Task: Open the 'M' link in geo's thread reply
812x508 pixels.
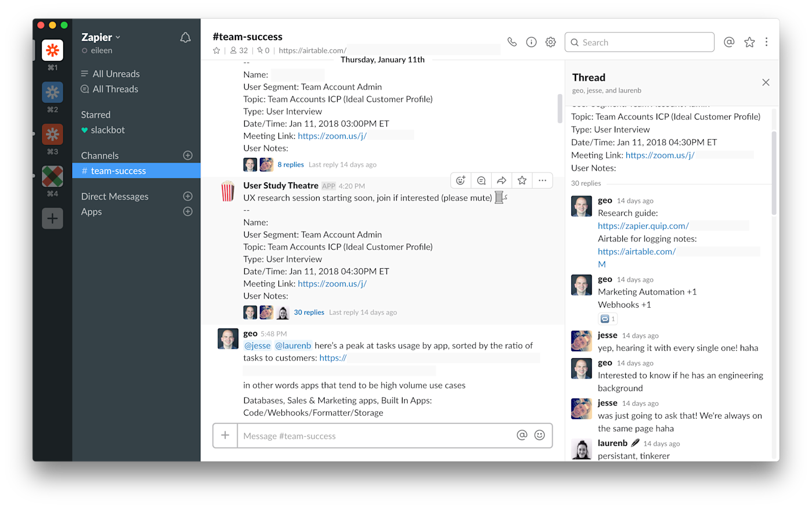Action: click(602, 264)
